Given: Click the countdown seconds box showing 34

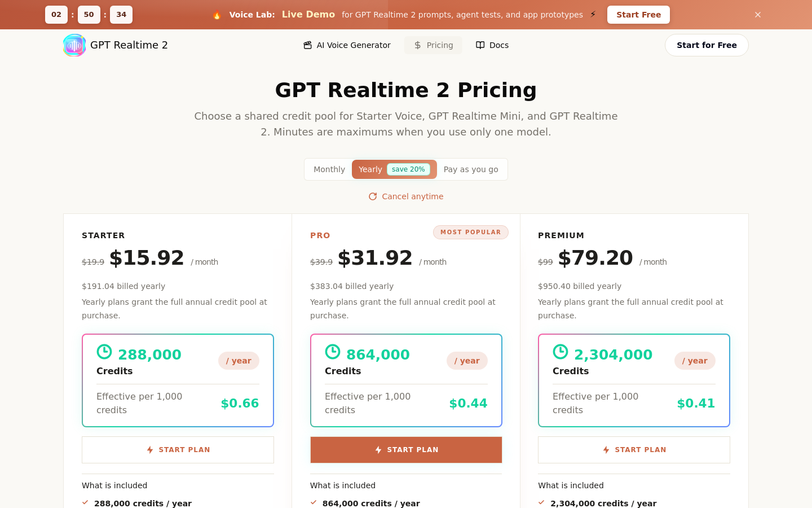Looking at the screenshot, I should point(121,15).
